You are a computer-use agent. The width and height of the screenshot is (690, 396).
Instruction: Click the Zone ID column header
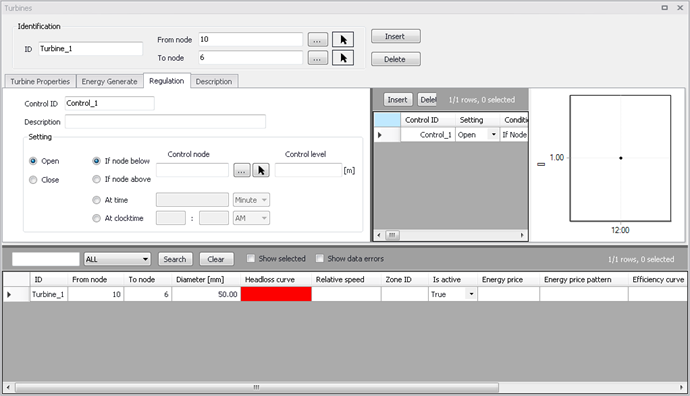click(x=404, y=279)
